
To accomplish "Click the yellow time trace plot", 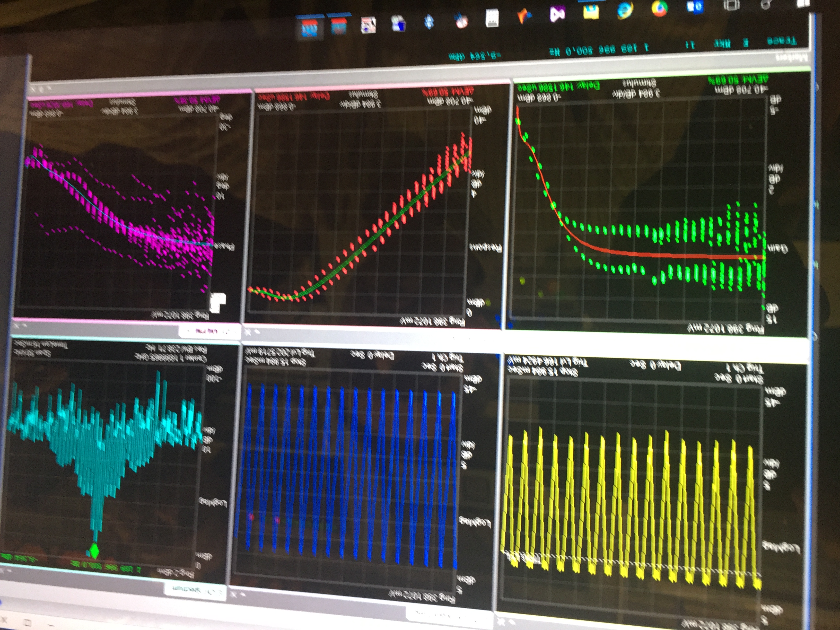I will click(627, 494).
